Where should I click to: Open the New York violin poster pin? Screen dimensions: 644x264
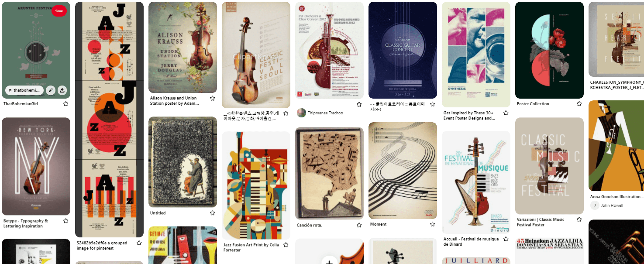coord(36,166)
